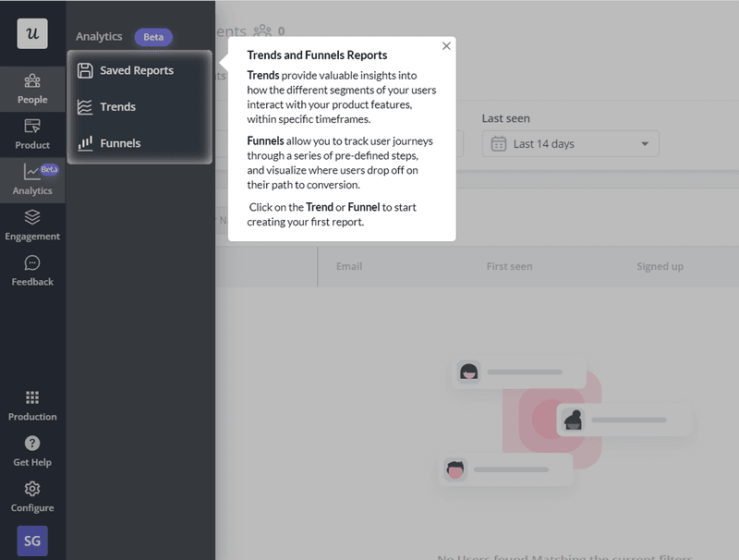Image resolution: width=739 pixels, height=560 pixels.
Task: Open the People section in sidebar
Action: point(32,90)
